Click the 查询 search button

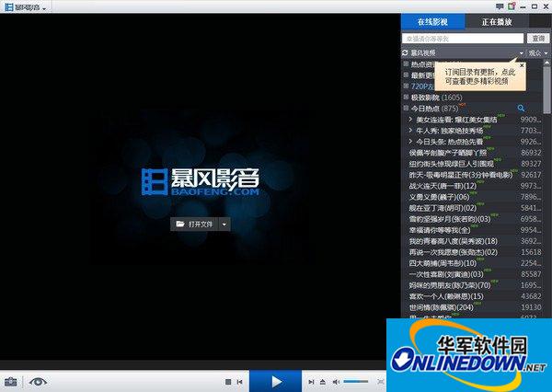pyautogui.click(x=538, y=39)
